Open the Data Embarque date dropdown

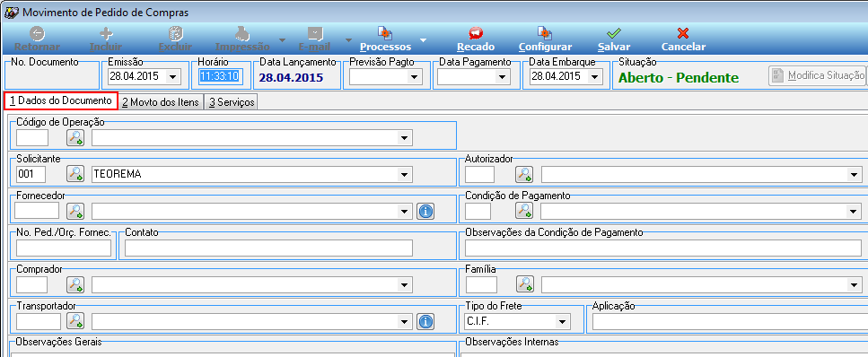(x=595, y=77)
